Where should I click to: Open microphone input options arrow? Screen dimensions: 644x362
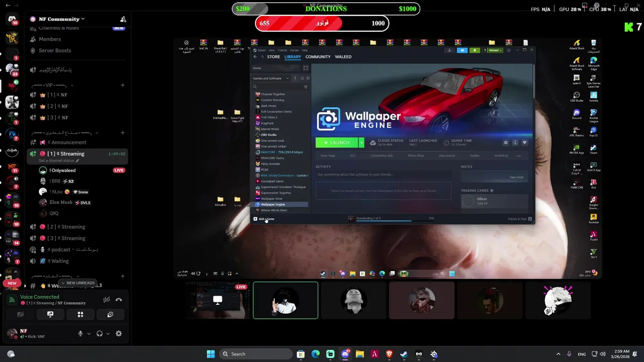89,333
